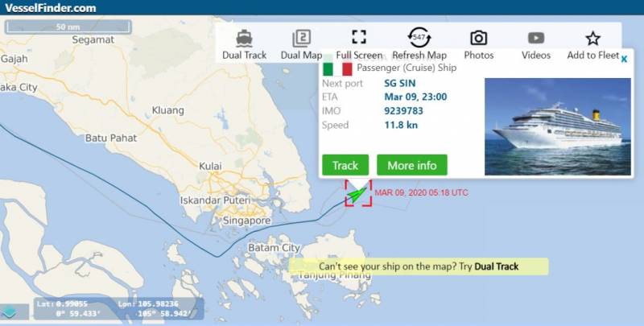The width and height of the screenshot is (644, 326).
Task: Open the map layers icon
Action: 9,313
